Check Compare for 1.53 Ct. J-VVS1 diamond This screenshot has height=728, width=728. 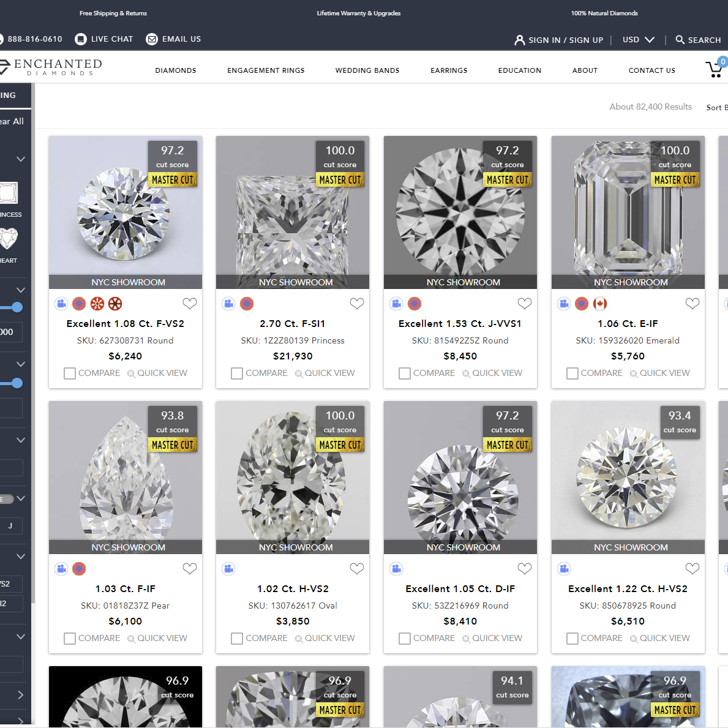(404, 373)
